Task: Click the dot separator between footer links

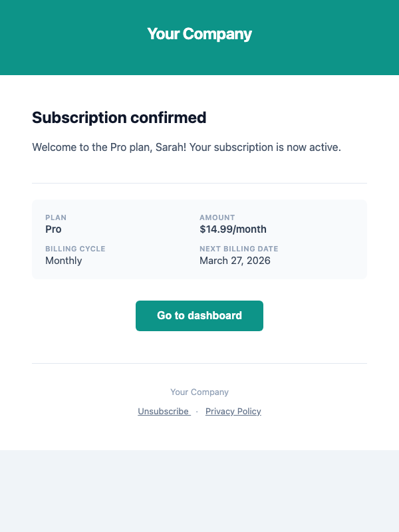Action: click(196, 411)
